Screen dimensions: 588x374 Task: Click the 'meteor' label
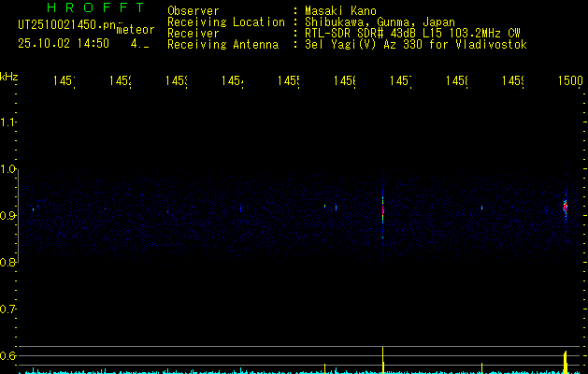pos(136,30)
